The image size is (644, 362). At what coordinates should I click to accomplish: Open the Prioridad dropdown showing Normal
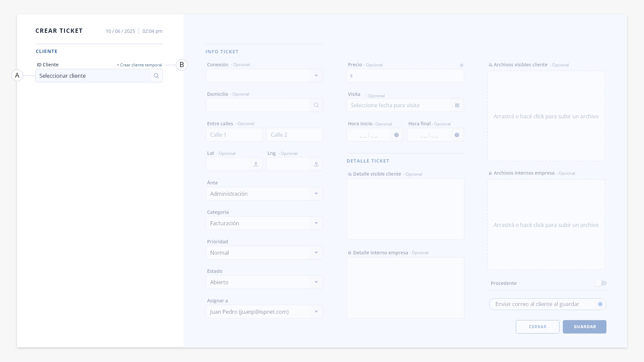click(x=264, y=253)
